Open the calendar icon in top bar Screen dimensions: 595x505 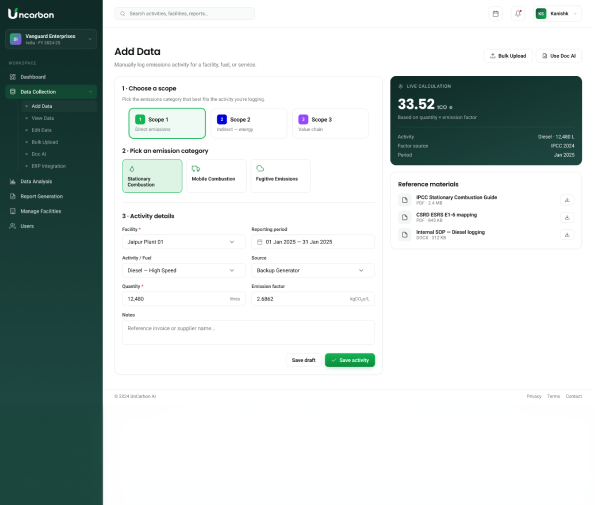495,14
